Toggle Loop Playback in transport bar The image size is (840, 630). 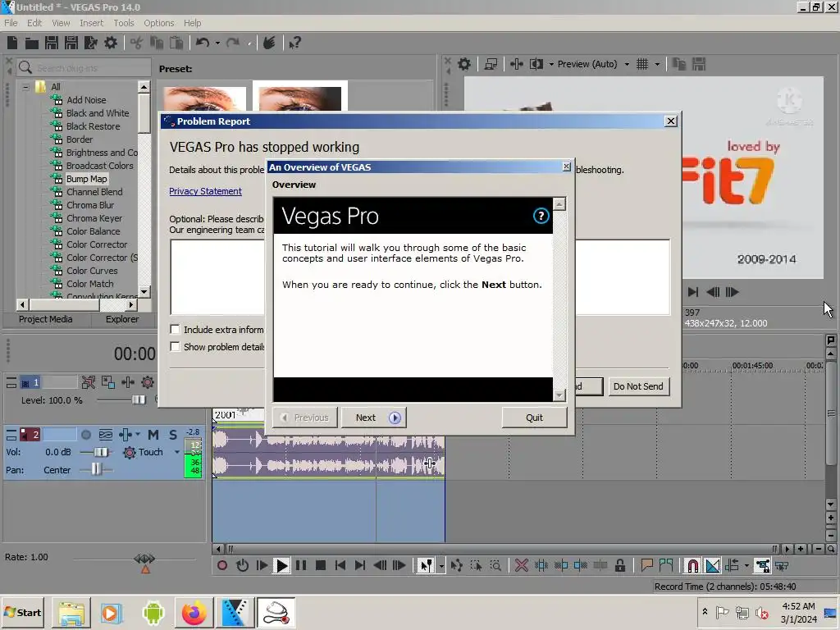[242, 565]
